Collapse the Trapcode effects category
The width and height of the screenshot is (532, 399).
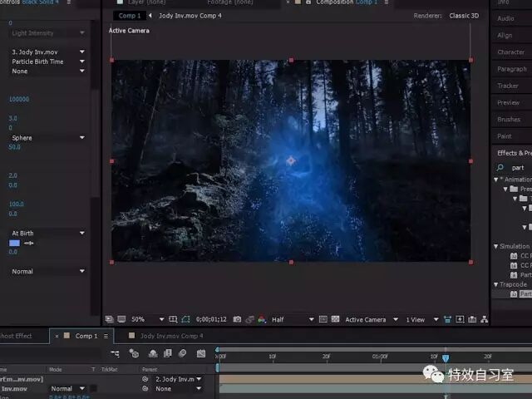(495, 284)
